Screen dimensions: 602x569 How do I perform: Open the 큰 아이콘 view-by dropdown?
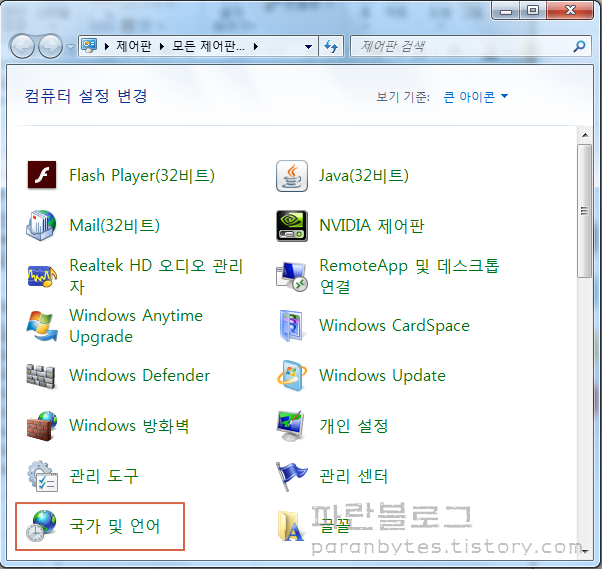(x=475, y=96)
